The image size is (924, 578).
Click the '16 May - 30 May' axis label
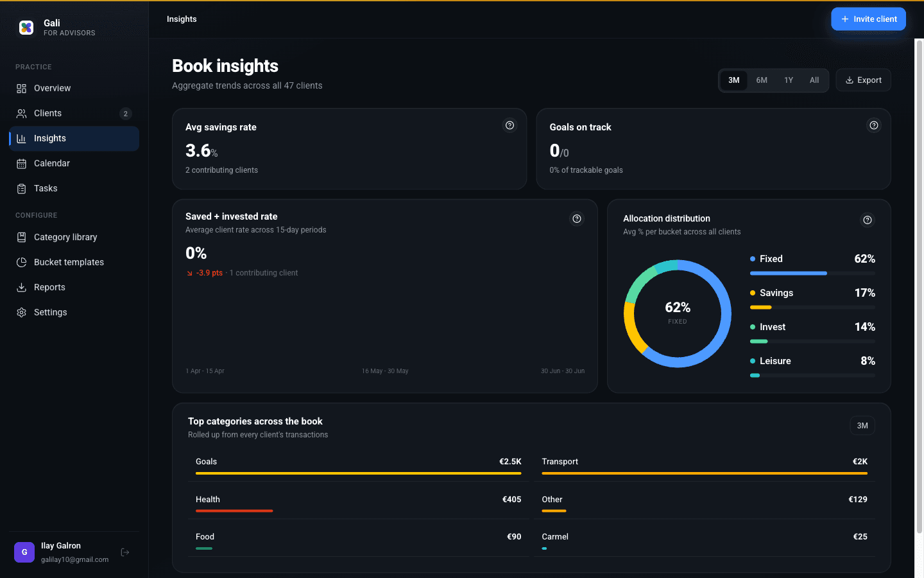pyautogui.click(x=385, y=371)
